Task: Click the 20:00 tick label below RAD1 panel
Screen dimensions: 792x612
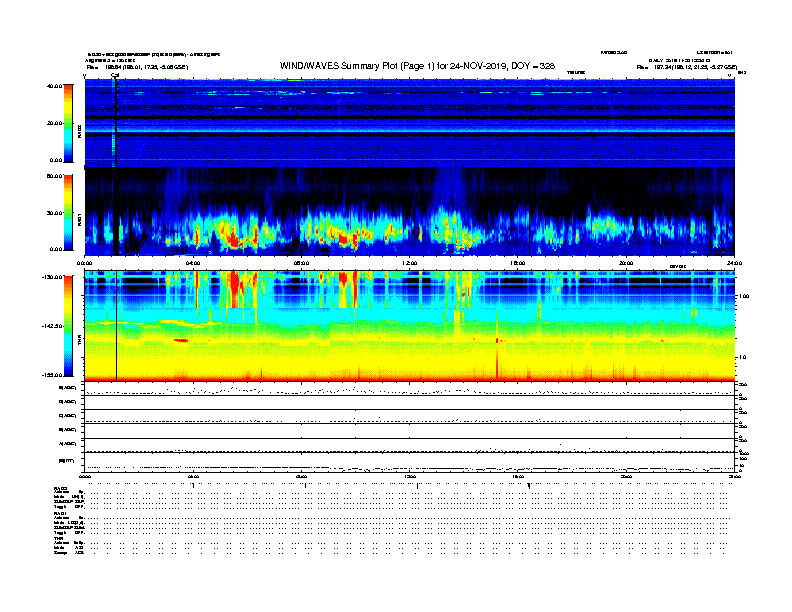Action: click(626, 263)
